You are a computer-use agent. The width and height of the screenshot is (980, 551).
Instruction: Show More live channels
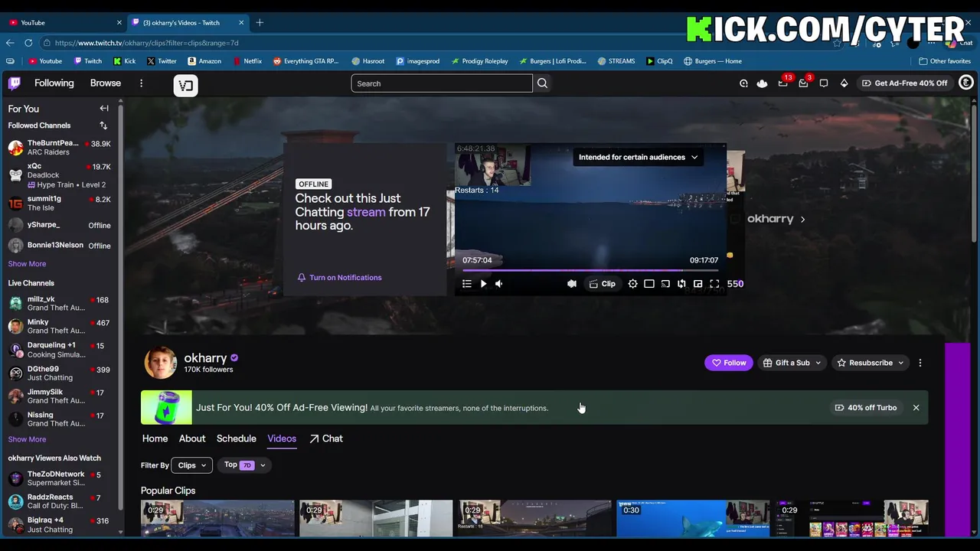(27, 439)
